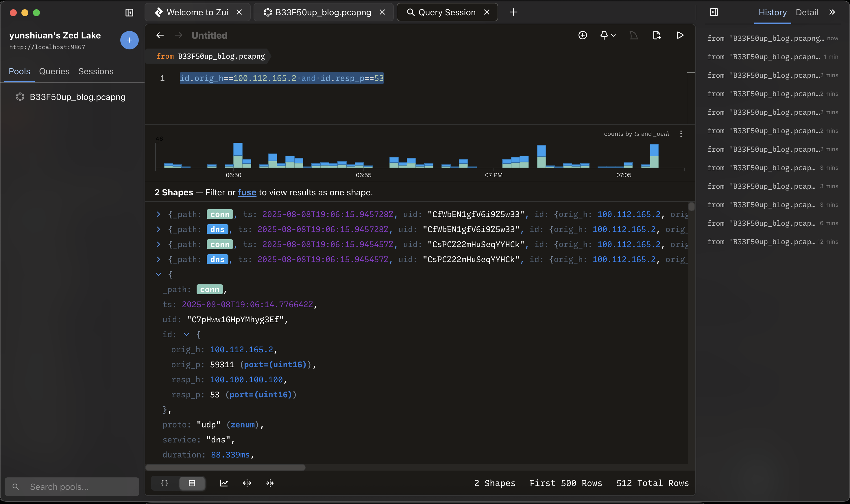Image resolution: width=850 pixels, height=504 pixels.
Task: Navigate back with the left arrow icon
Action: click(160, 35)
